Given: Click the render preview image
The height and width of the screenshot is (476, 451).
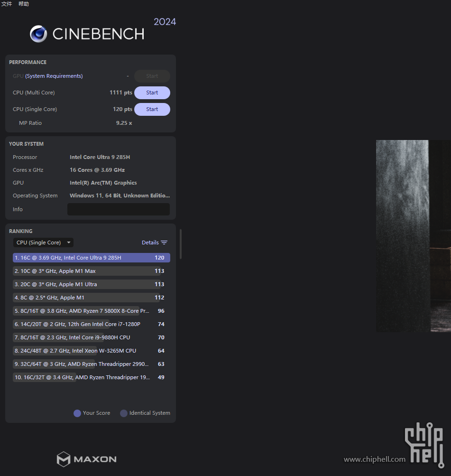Looking at the screenshot, I should [x=414, y=236].
